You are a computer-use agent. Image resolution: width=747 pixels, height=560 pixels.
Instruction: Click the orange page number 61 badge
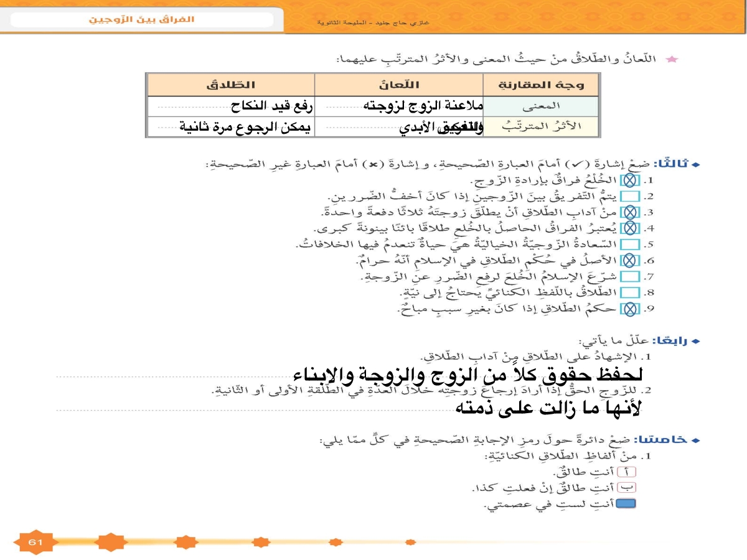point(34,542)
